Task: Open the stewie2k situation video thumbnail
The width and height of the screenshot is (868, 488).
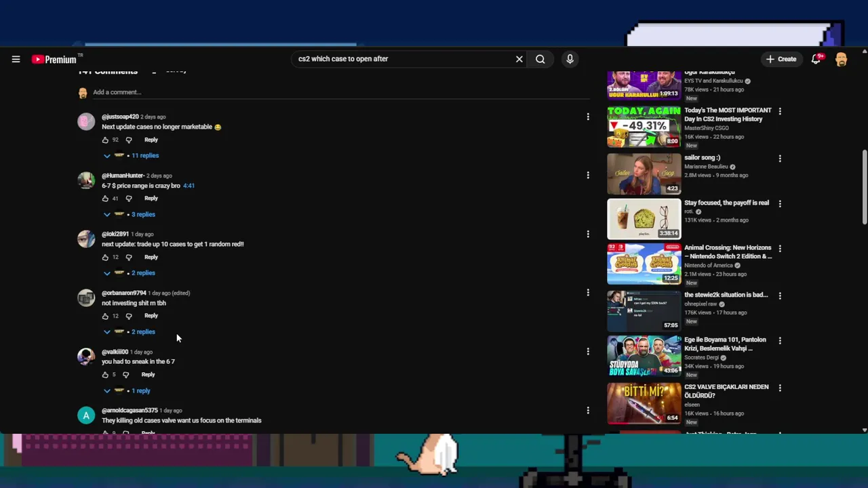Action: coord(644,310)
